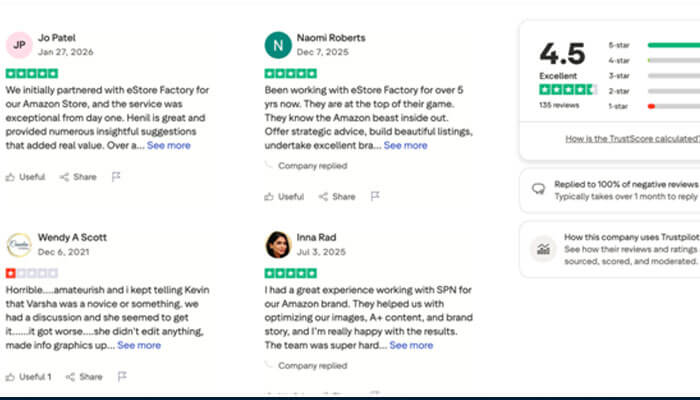Filter reviews by 3-star rating bar

click(672, 75)
